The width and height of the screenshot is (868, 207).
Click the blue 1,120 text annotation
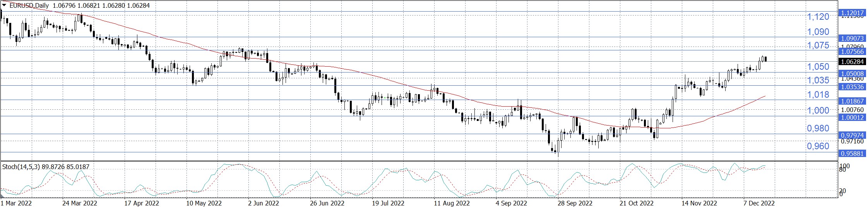coord(818,17)
